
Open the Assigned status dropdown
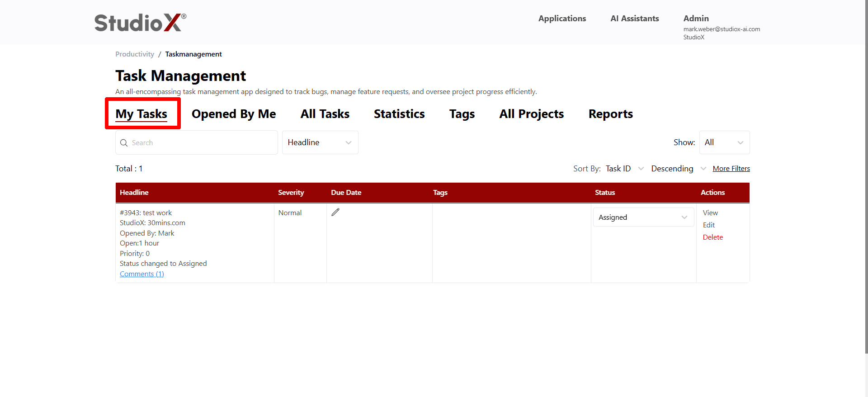pyautogui.click(x=643, y=217)
